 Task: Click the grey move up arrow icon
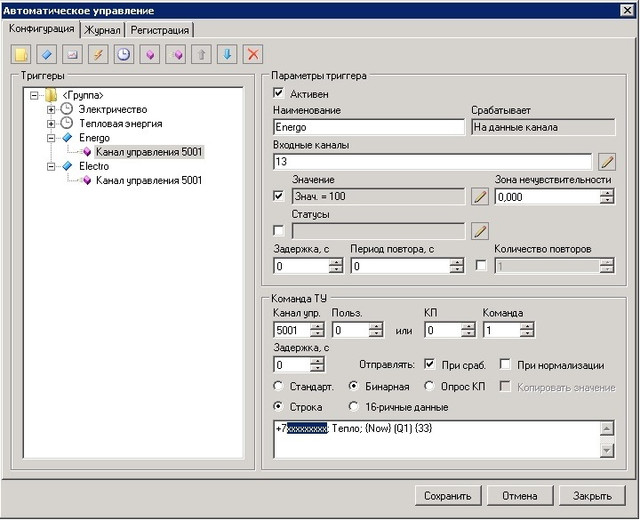click(201, 54)
